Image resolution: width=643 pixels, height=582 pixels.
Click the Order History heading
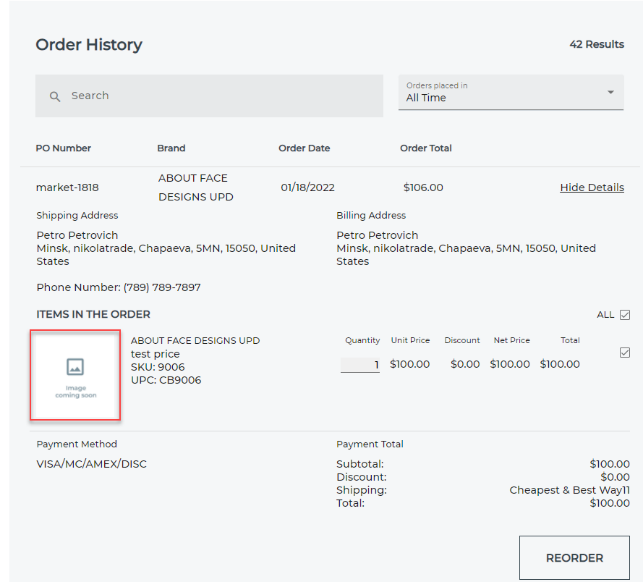coord(89,45)
